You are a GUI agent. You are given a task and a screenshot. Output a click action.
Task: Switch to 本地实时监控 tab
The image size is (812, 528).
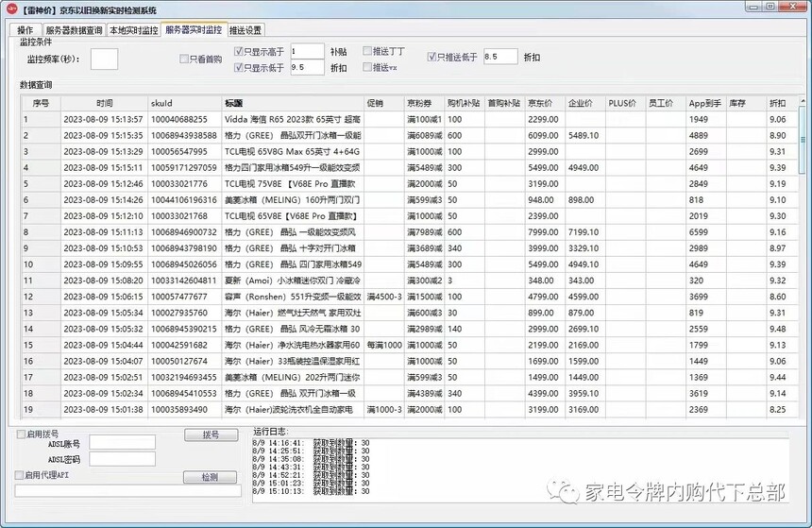[x=134, y=30]
